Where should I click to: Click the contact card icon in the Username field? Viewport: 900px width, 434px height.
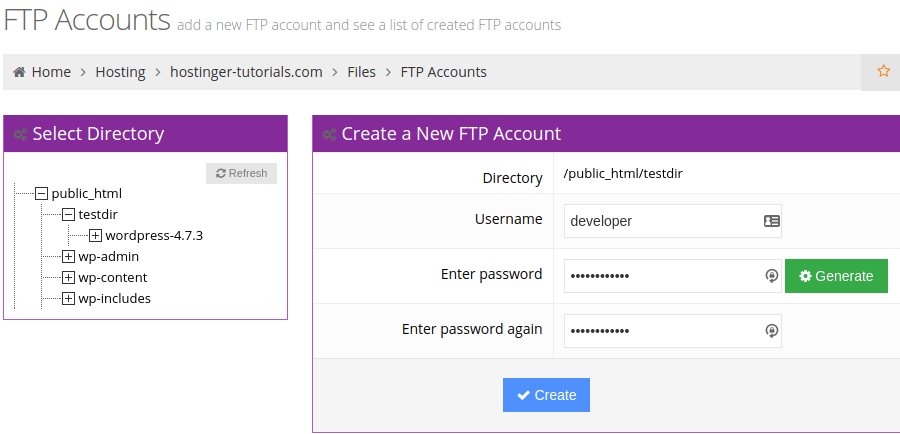pos(771,221)
